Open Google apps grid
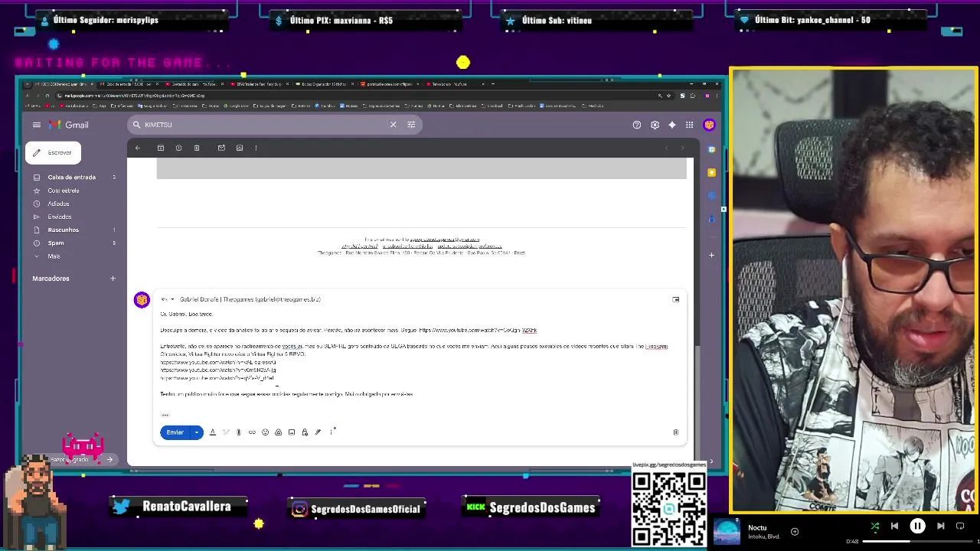This screenshot has width=980, height=551. (x=690, y=125)
